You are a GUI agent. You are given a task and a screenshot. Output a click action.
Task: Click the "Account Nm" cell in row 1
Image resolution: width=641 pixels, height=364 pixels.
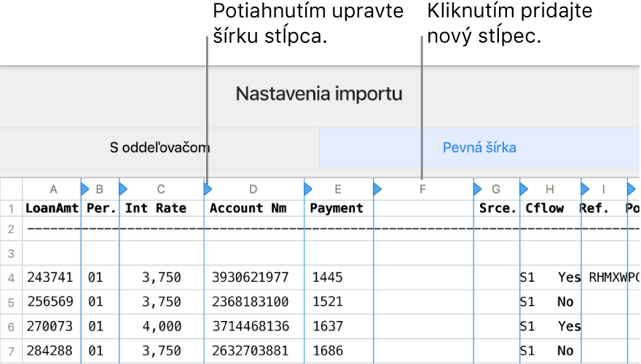coord(248,208)
